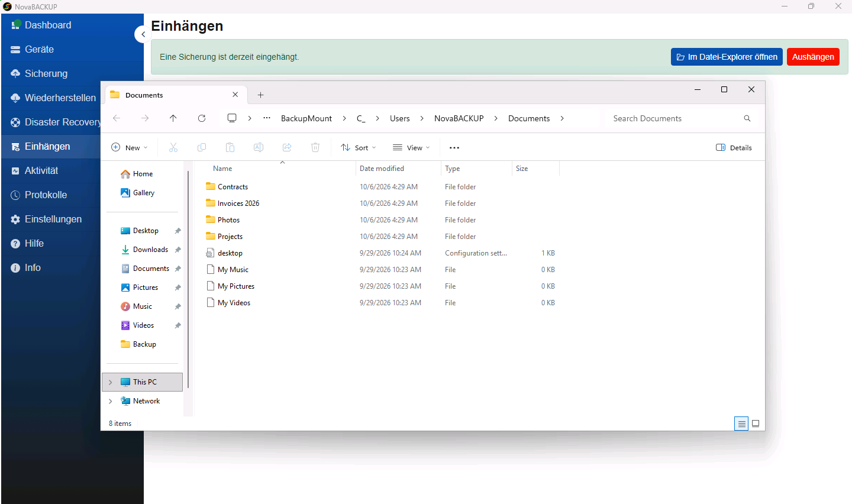Image resolution: width=852 pixels, height=504 pixels.
Task: Click the Copy icon in toolbar
Action: tap(202, 147)
